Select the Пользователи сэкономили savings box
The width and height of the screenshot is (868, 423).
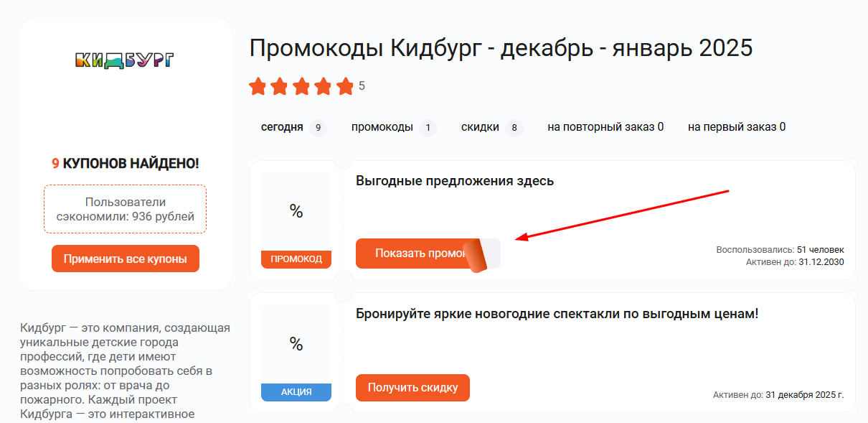pos(125,208)
